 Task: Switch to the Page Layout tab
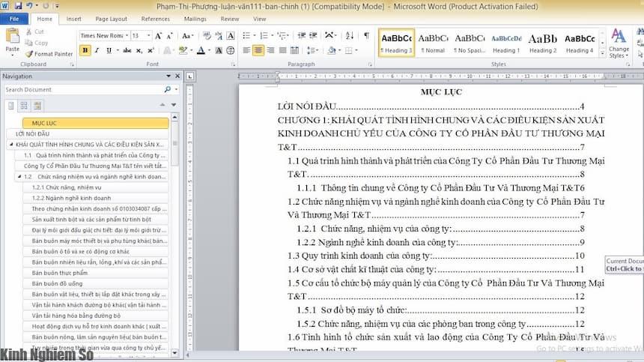[x=112, y=19]
